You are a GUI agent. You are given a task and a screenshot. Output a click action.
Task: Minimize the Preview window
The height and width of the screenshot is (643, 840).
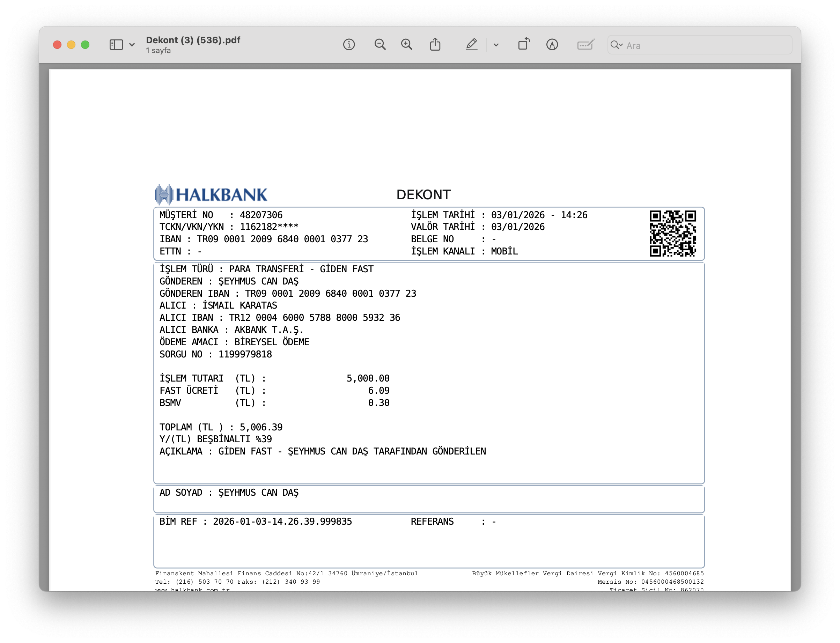71,45
